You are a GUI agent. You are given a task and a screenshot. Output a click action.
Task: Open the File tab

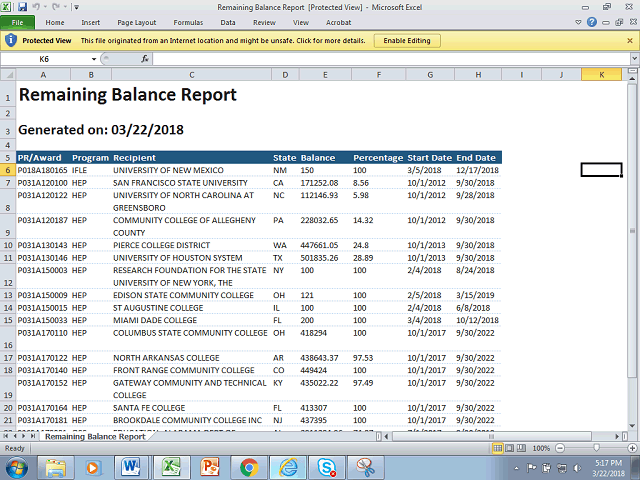pyautogui.click(x=17, y=21)
